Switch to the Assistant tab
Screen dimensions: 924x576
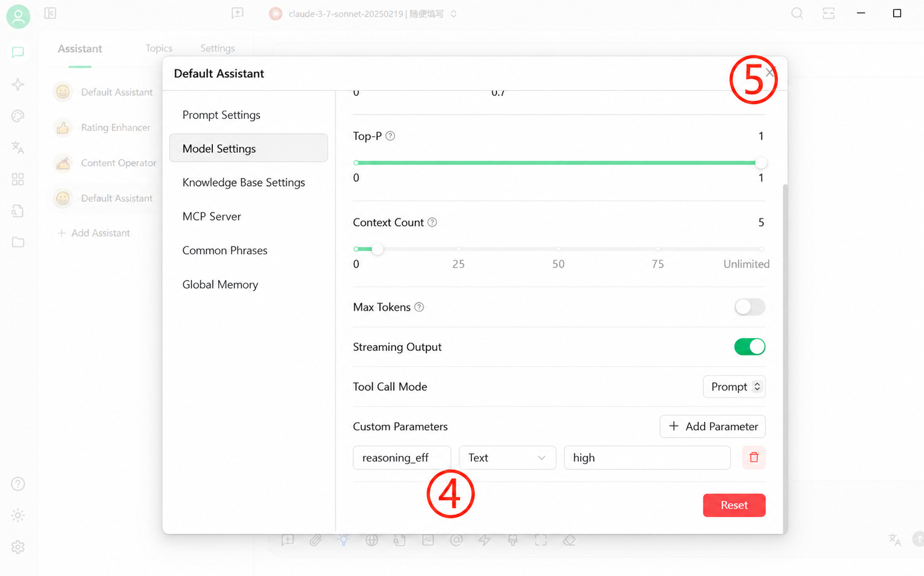pos(80,49)
